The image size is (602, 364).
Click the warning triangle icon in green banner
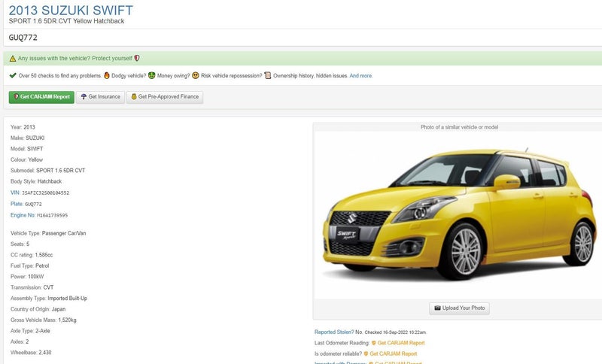coord(13,59)
